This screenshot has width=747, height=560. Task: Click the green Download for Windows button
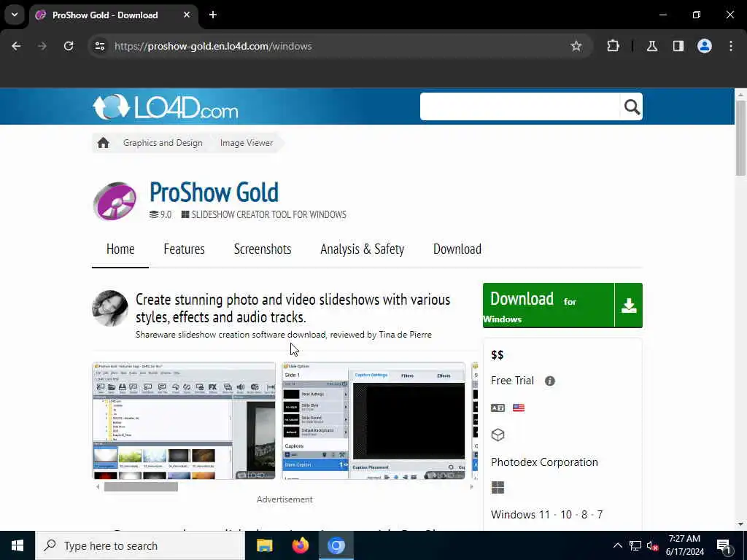pyautogui.click(x=549, y=306)
